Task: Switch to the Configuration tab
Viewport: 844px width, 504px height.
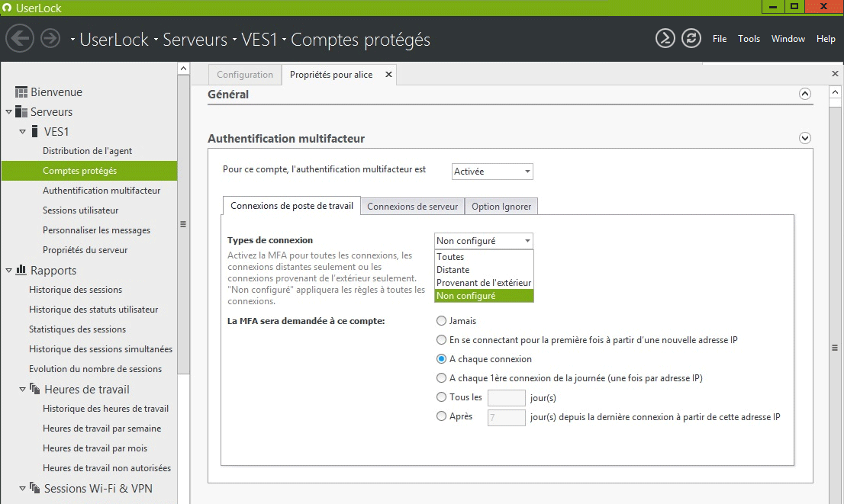Action: tap(245, 74)
